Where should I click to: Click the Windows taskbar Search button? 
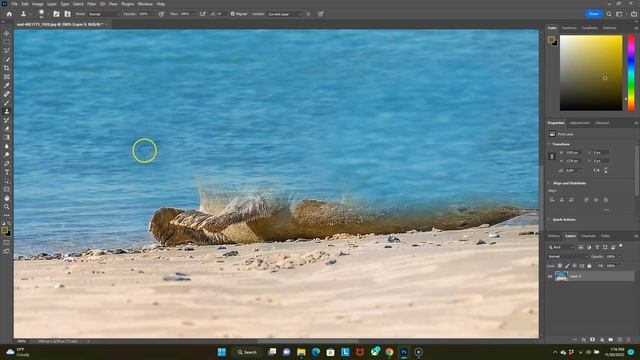247,352
